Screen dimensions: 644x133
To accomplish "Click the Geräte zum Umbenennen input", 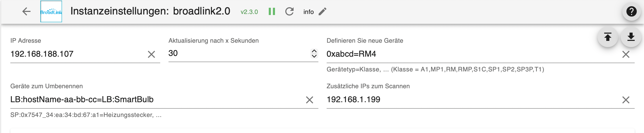I will 155,100.
